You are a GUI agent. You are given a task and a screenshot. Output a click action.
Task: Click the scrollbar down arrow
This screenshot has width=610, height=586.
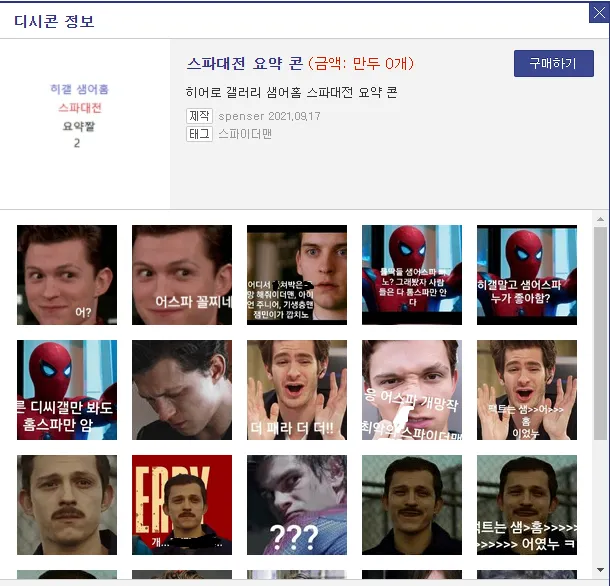(600, 570)
